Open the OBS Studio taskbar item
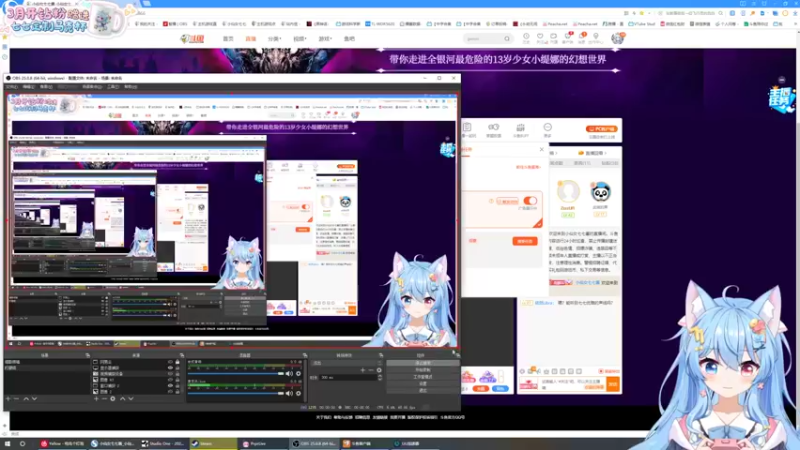The height and width of the screenshot is (450, 800). [314, 444]
